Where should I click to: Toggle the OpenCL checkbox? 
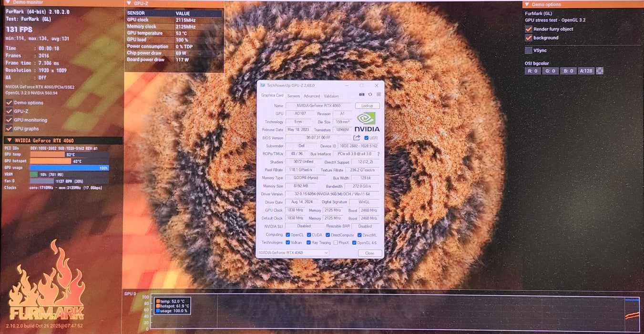pyautogui.click(x=287, y=235)
